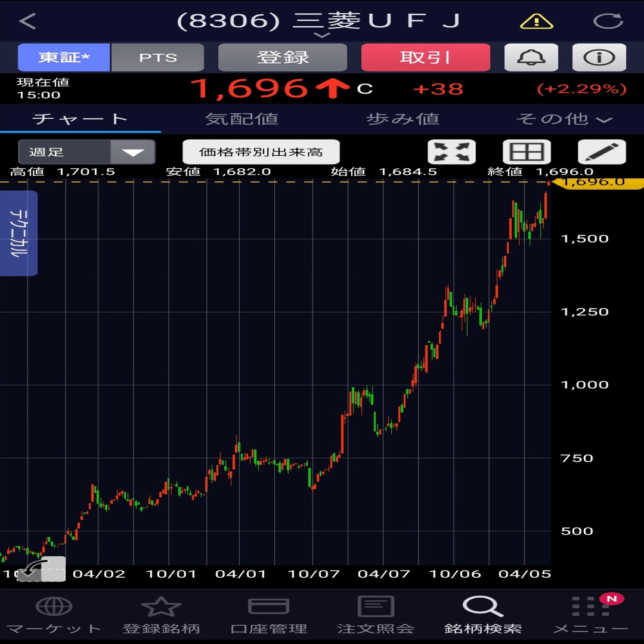644x644 pixels.
Task: Switch to 歩み値 tab
Action: click(x=402, y=119)
